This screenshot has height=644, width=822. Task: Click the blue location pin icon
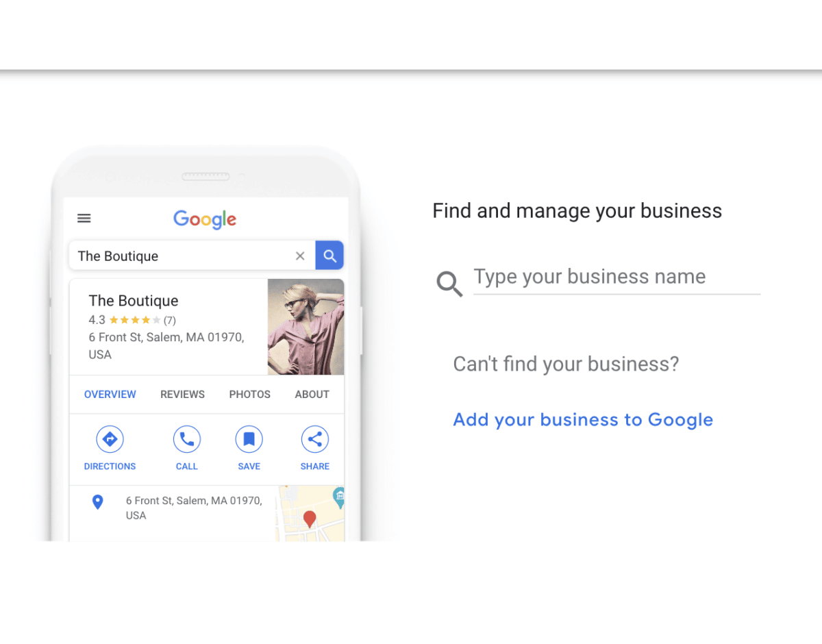point(98,502)
